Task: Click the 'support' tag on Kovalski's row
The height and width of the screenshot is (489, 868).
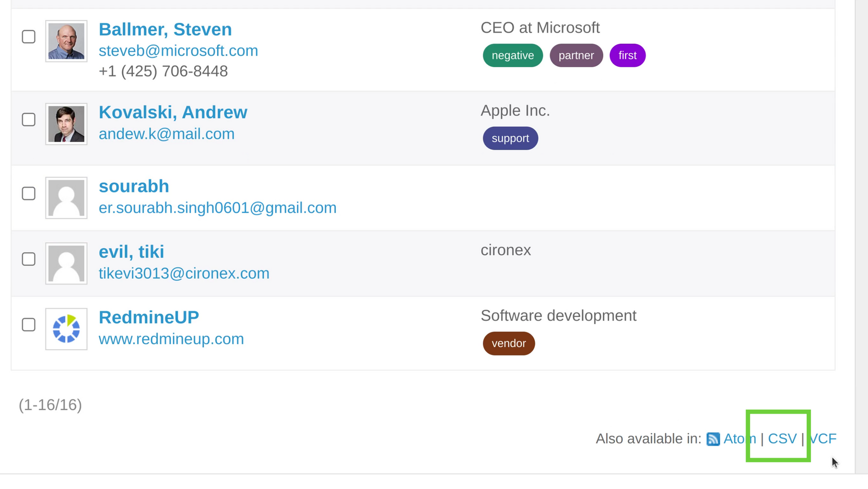Action: (510, 138)
